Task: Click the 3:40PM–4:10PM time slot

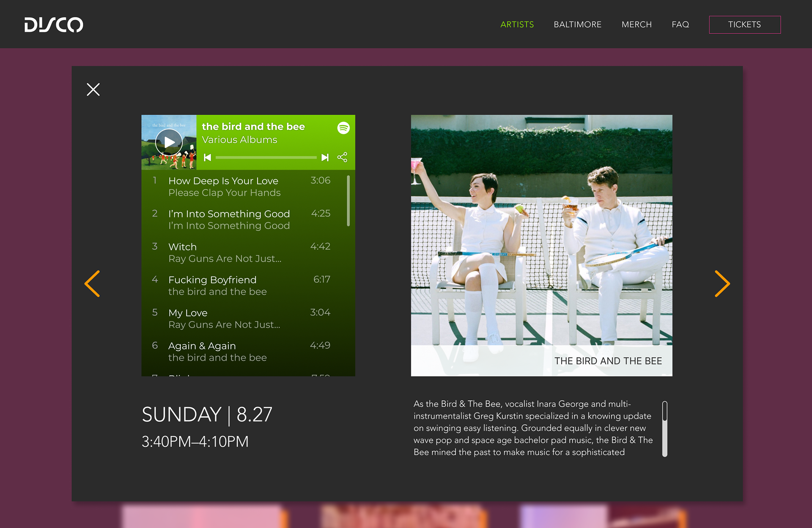Action: tap(195, 442)
